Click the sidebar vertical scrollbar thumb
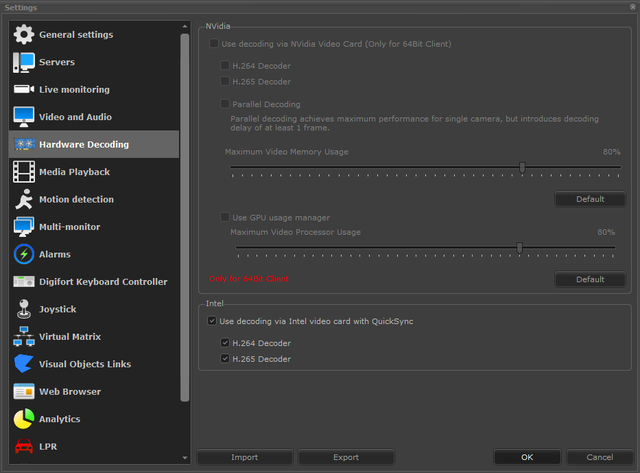Image resolution: width=640 pixels, height=473 pixels. pos(185,218)
